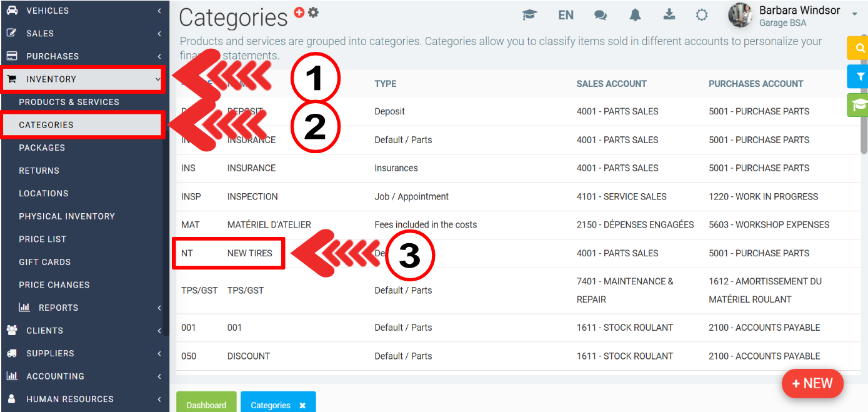
Task: Open the chat messages icon
Action: [601, 15]
